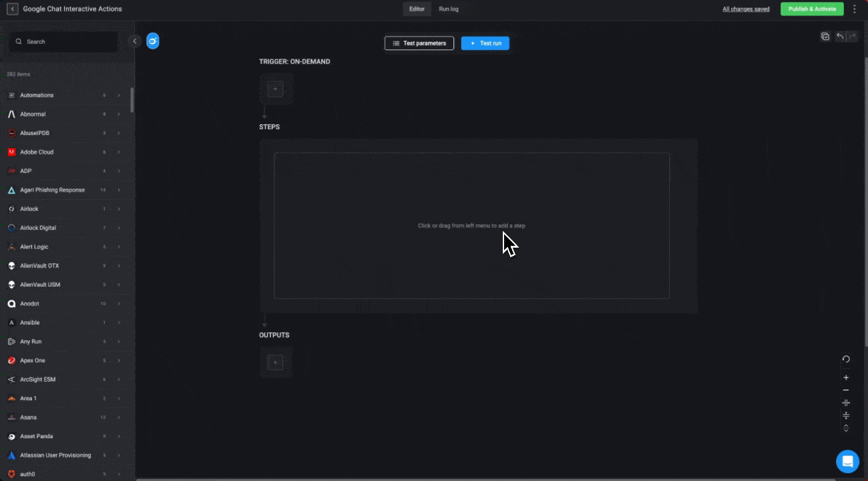
Task: Click Publish & Activate
Action: pos(812,9)
